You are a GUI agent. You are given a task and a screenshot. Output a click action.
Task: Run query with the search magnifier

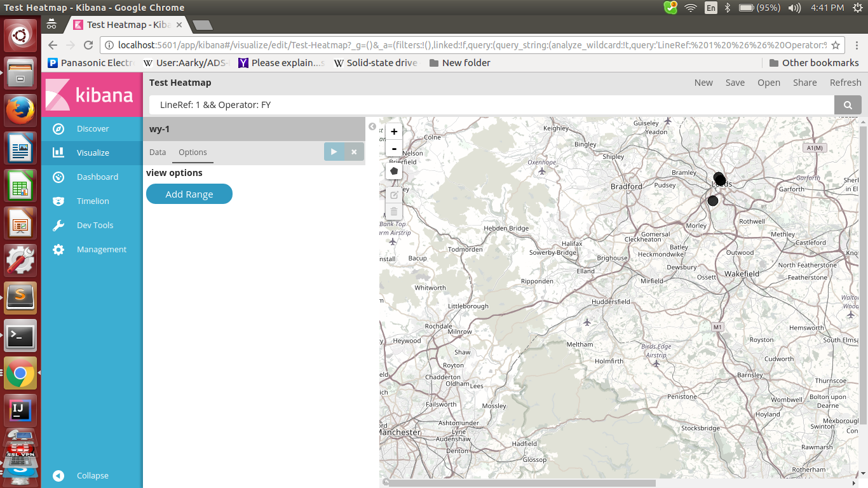848,105
